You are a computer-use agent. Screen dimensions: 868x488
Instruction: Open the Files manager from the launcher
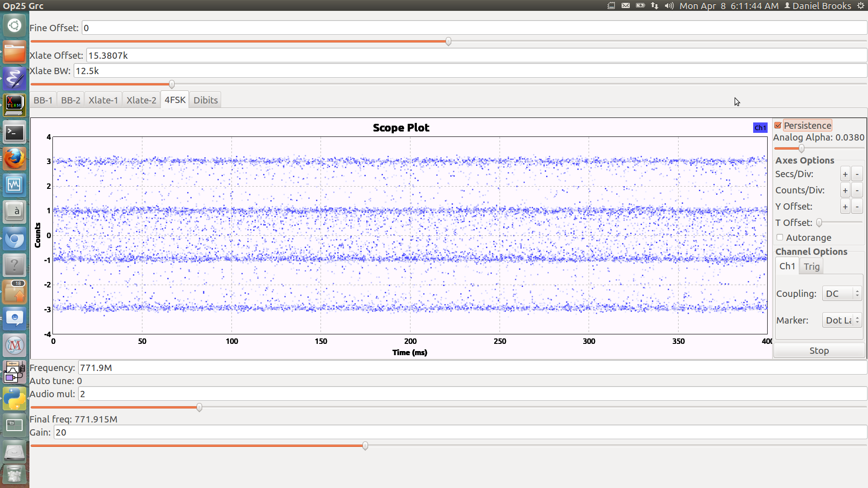coord(14,52)
